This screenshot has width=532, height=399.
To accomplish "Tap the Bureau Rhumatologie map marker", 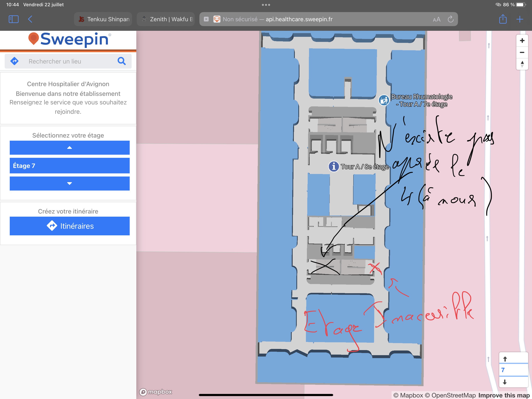I will pyautogui.click(x=384, y=100).
